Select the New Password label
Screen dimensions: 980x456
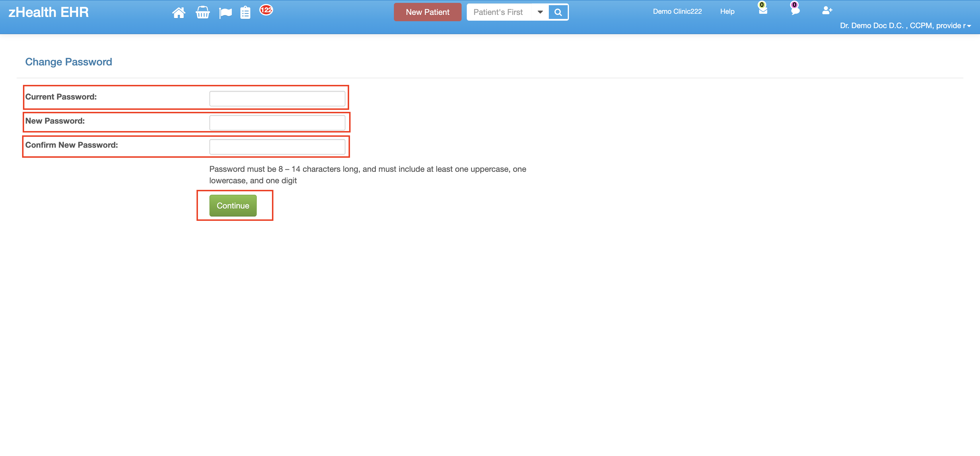(55, 120)
